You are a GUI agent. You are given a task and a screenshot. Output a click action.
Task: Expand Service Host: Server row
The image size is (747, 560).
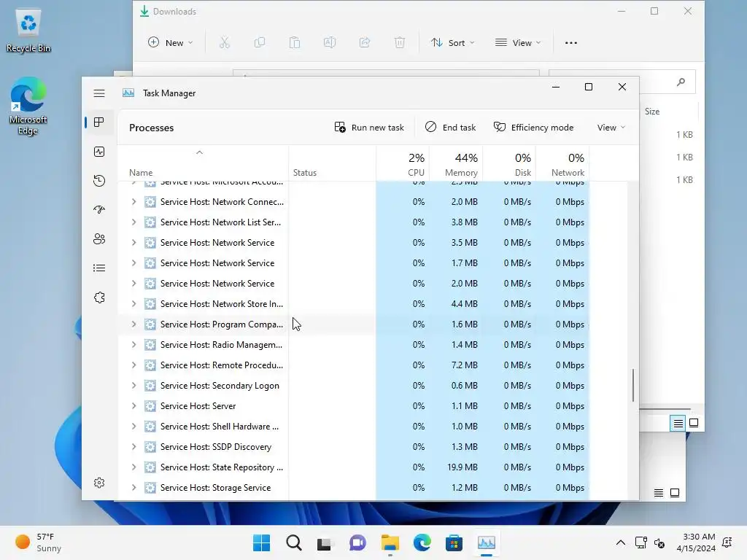(134, 406)
